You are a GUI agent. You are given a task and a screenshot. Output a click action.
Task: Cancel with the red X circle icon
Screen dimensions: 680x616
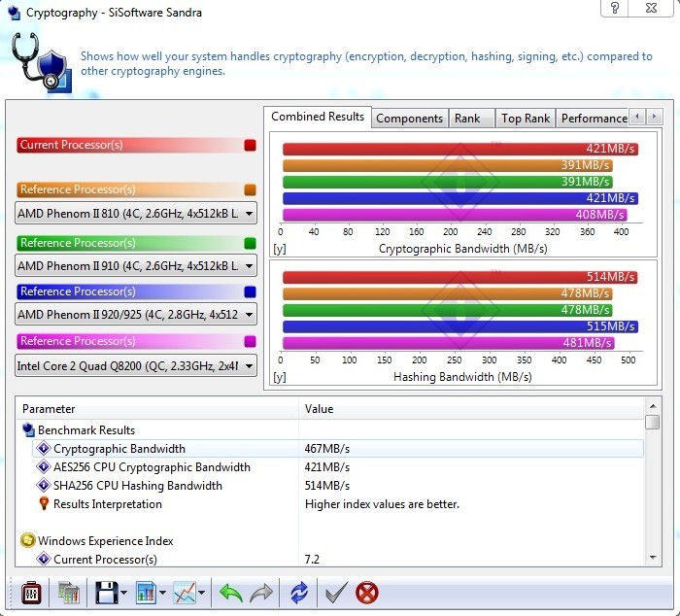pyautogui.click(x=367, y=593)
